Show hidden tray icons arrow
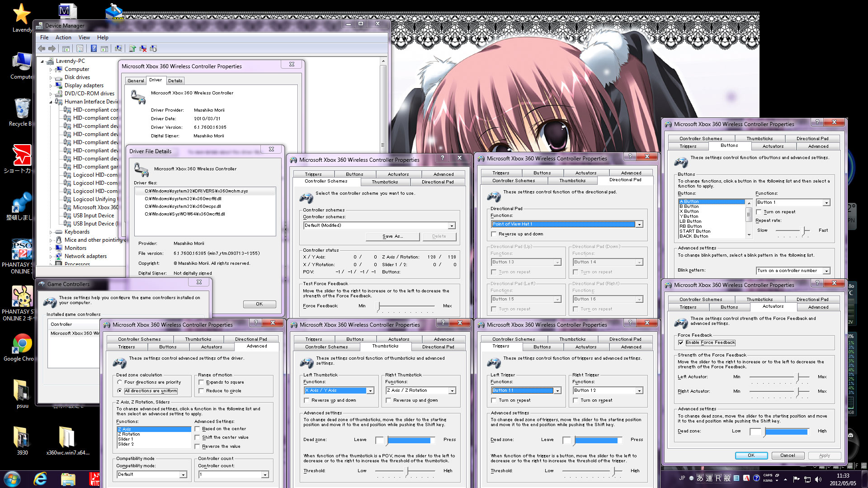 coord(785,479)
